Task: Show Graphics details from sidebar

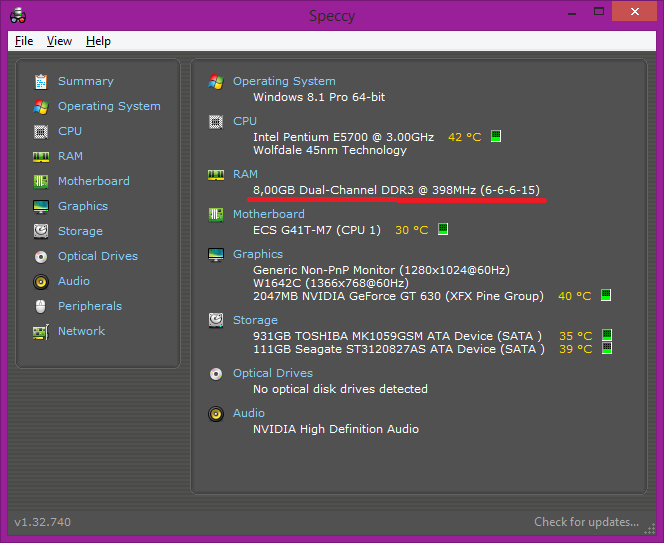Action: click(83, 206)
